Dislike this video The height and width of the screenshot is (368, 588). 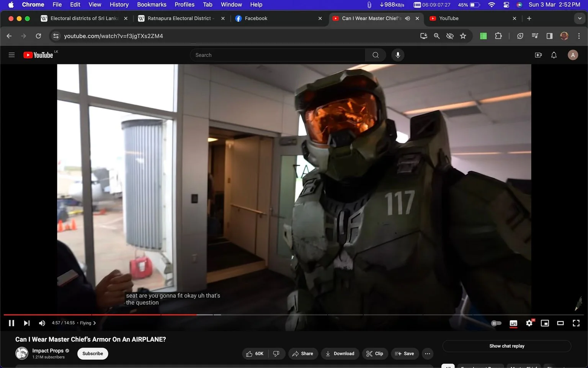point(276,353)
